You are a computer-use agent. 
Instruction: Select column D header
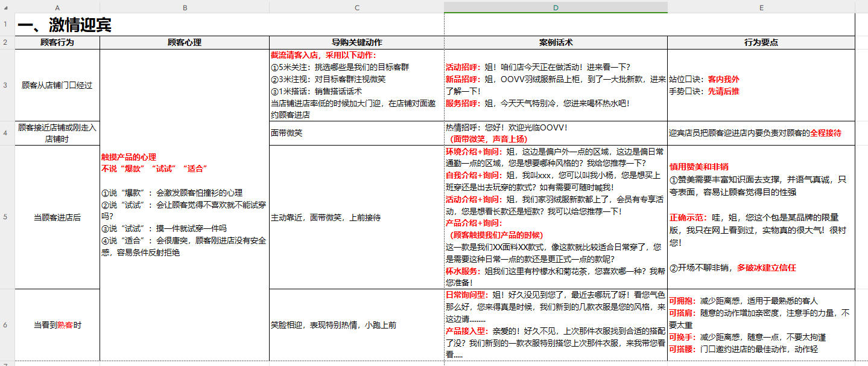(556, 7)
